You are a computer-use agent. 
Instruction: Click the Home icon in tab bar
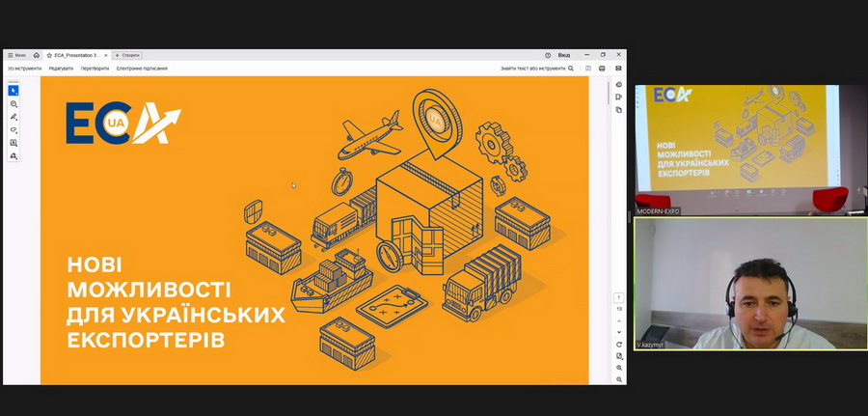click(x=37, y=55)
